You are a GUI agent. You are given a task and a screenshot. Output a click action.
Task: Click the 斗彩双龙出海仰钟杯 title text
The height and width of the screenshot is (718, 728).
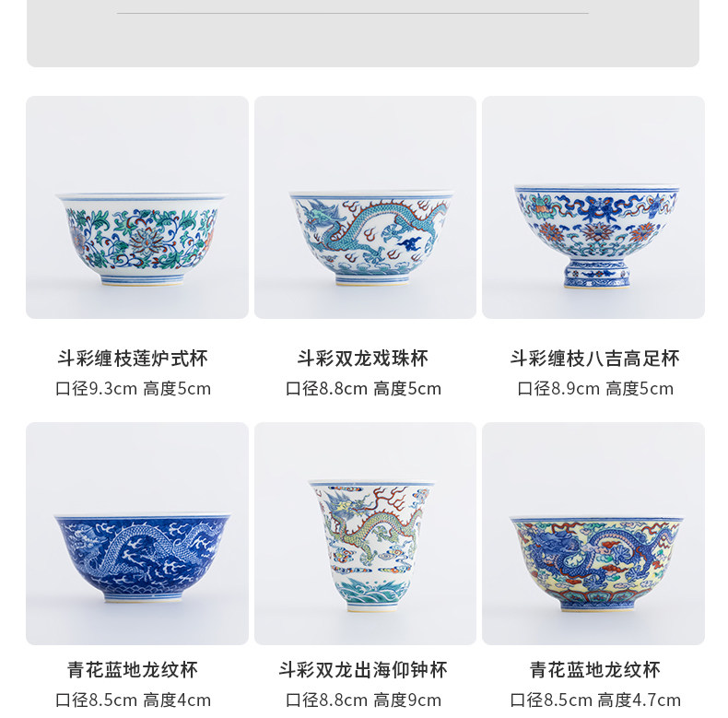[x=363, y=670]
